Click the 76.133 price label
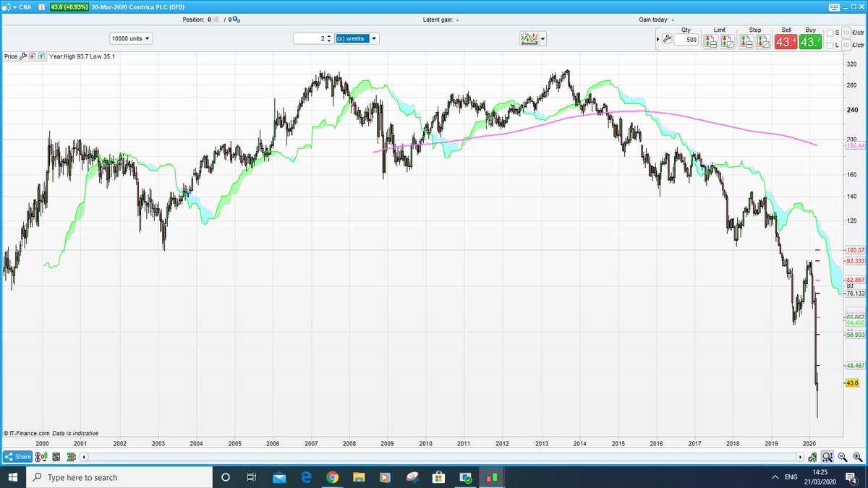The image size is (868, 488). click(856, 294)
